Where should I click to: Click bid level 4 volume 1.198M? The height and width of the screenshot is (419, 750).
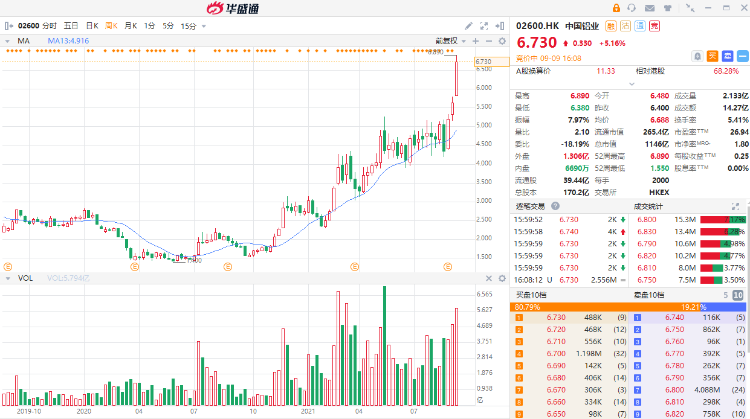589,353
